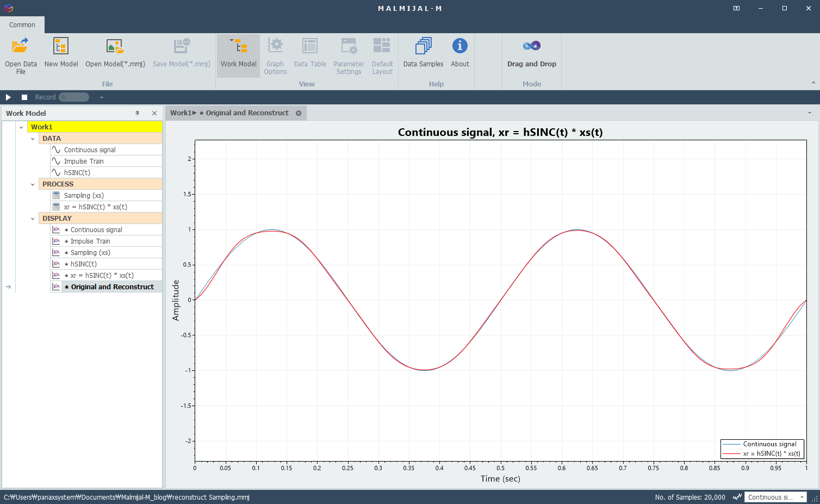Open Data Samples help
This screenshot has width=820, height=504.
(x=423, y=53)
